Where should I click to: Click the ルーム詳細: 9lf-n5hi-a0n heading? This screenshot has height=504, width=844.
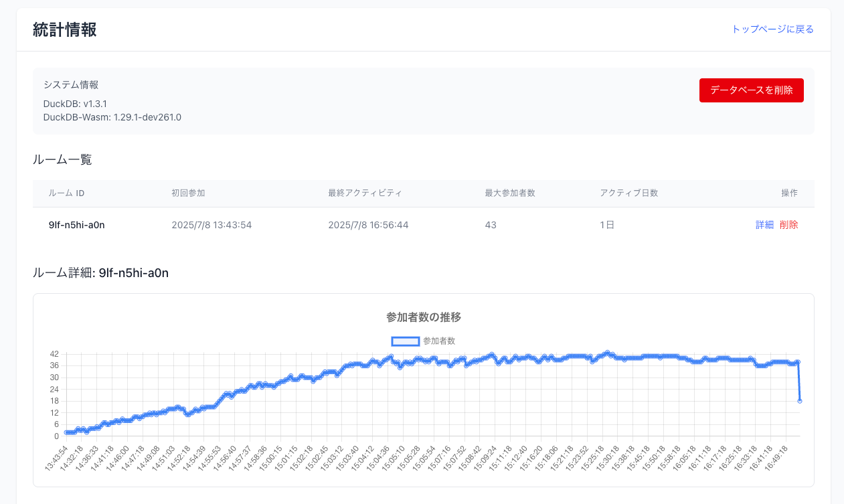click(100, 273)
